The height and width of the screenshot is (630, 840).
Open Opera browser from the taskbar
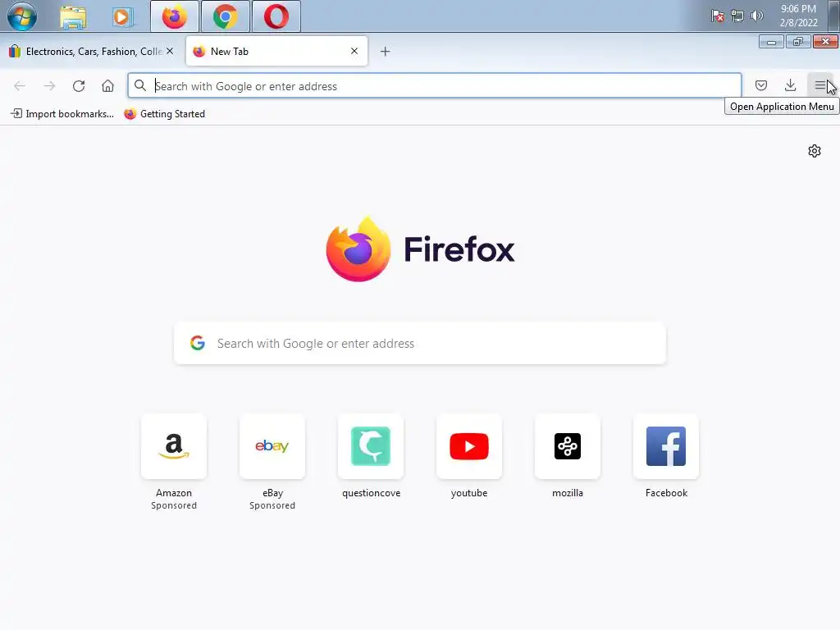(276, 16)
